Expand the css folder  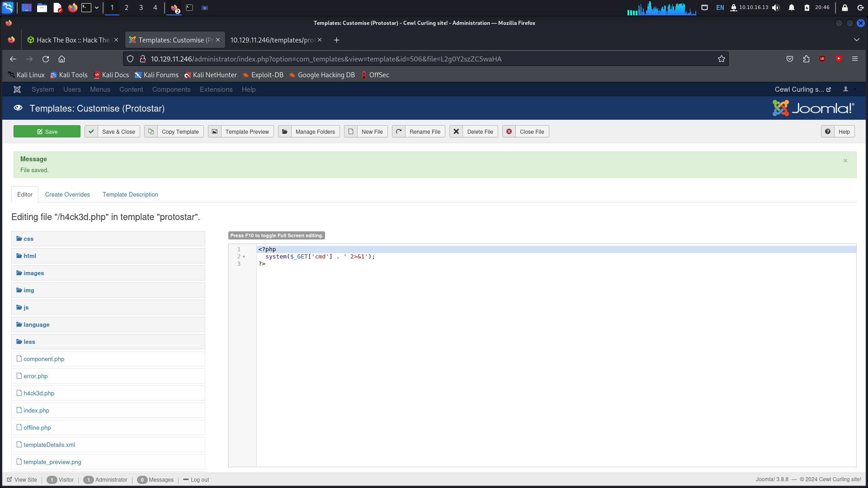(x=108, y=239)
